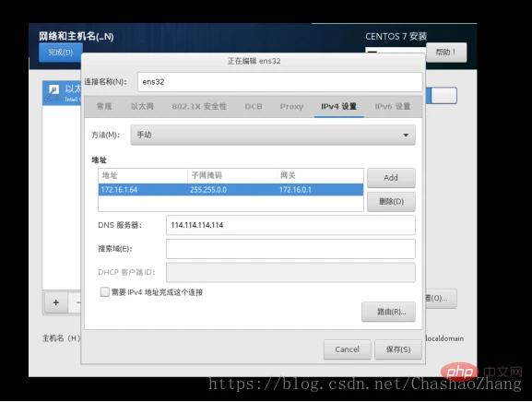The image size is (532, 402).
Task: Open the Proxy tab
Action: tap(291, 107)
